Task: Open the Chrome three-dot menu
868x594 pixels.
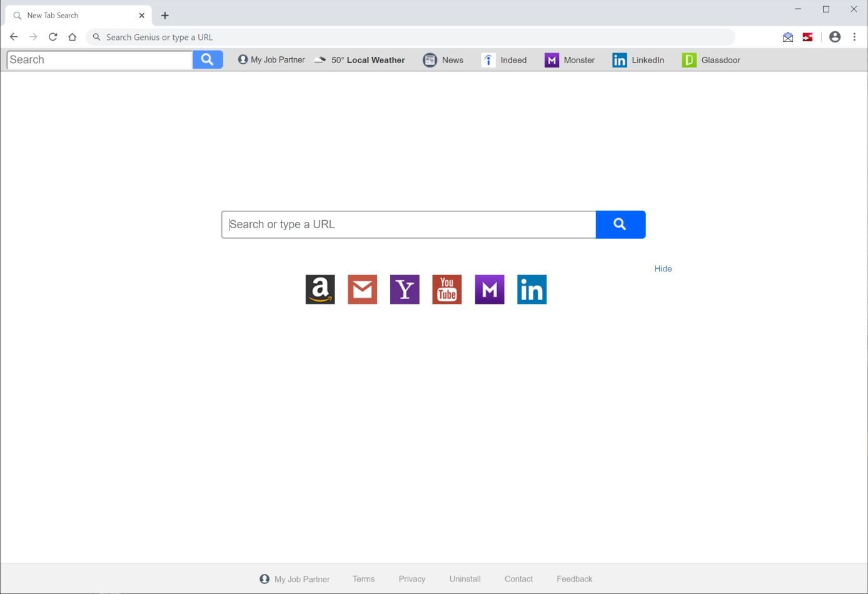Action: coord(854,37)
